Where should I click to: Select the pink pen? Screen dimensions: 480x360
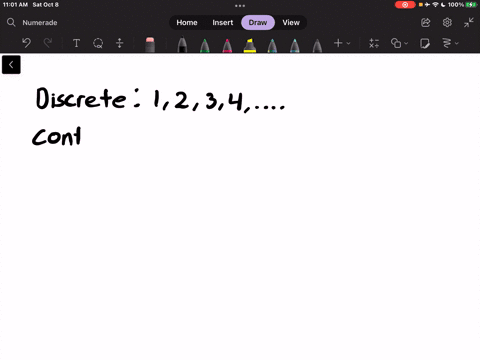(x=227, y=45)
